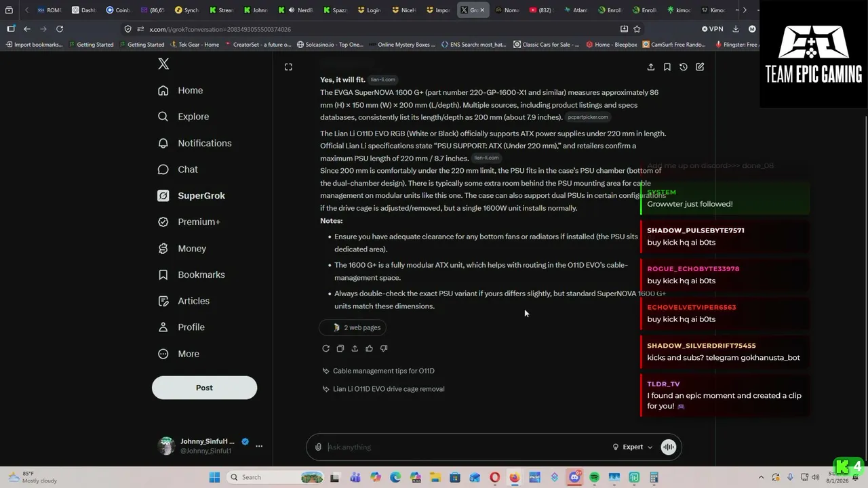
Task: Click the Post button
Action: tap(204, 388)
